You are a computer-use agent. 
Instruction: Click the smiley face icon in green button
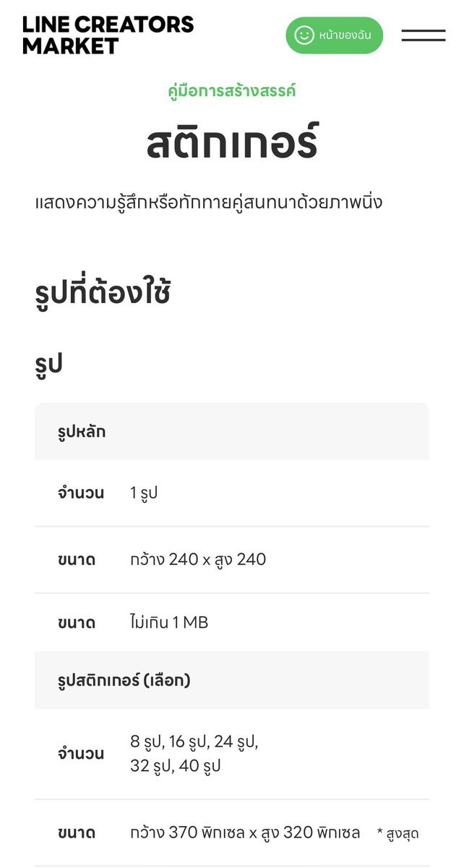coord(304,35)
